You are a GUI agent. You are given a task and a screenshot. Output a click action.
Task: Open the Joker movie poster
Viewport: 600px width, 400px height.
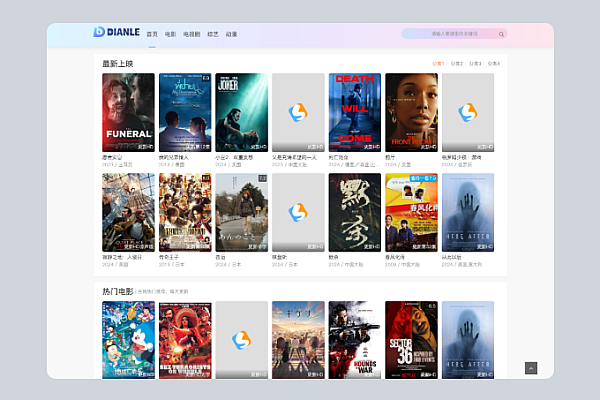[242, 113]
